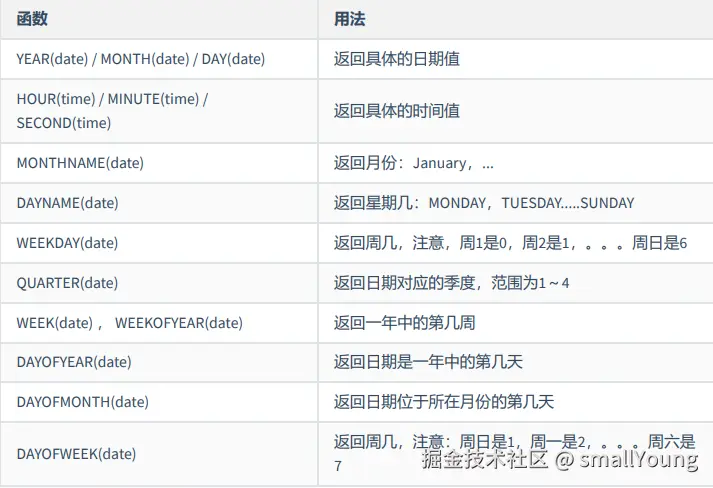Select the HOUR(time) / MINUTE(time) / SECOND(time) cell
The image size is (713, 488).
(x=112, y=111)
